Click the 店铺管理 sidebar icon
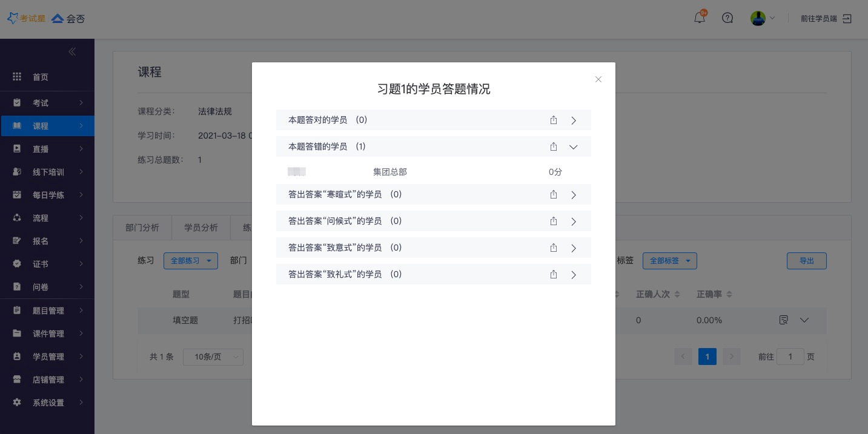868x434 pixels. pyautogui.click(x=17, y=380)
